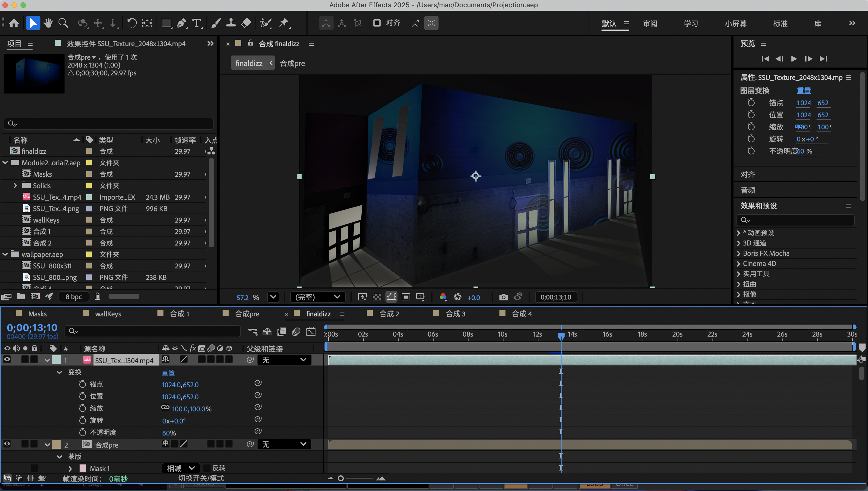Screen dimensions: 868x491
Task: Select the Pen tool
Action: click(182, 23)
